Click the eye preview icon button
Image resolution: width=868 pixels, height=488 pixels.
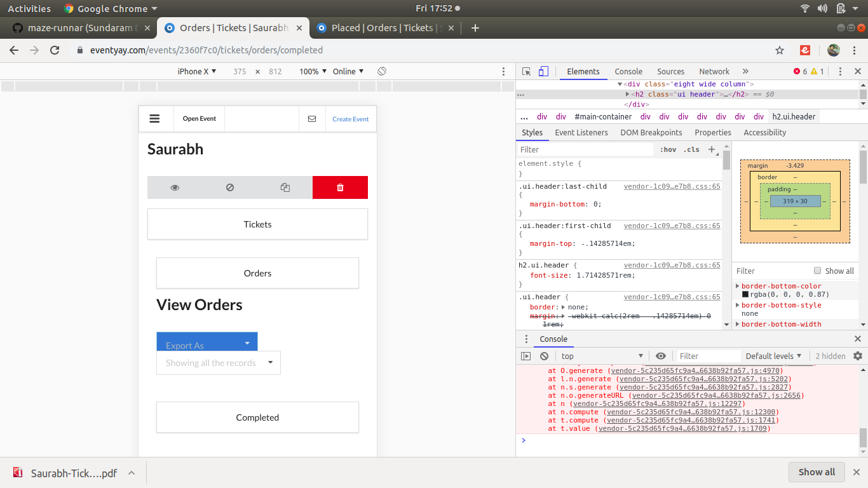tap(175, 187)
